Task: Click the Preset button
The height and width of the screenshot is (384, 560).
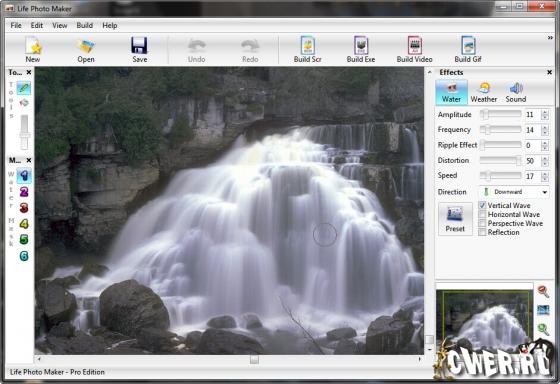Action: (455, 219)
